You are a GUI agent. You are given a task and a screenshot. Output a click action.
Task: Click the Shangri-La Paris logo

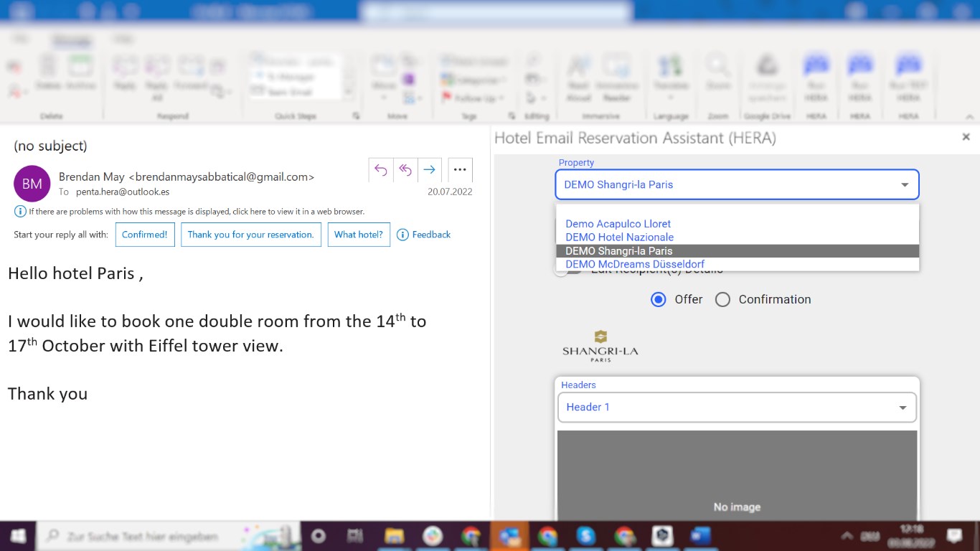600,346
